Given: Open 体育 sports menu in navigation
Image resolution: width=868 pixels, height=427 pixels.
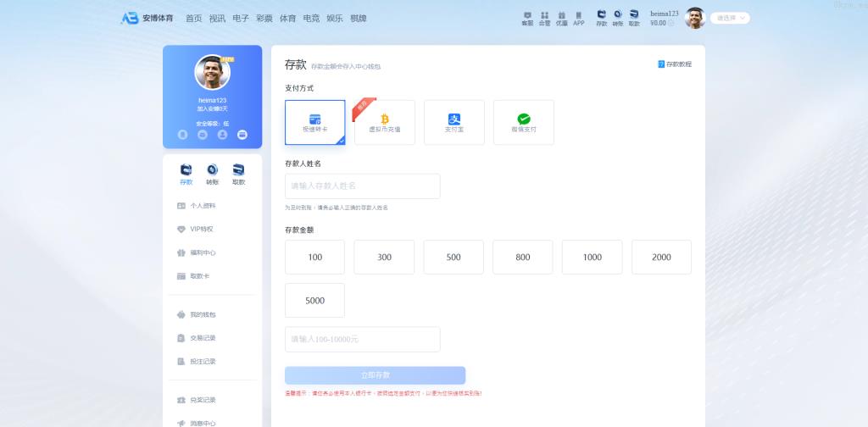Looking at the screenshot, I should tap(288, 18).
